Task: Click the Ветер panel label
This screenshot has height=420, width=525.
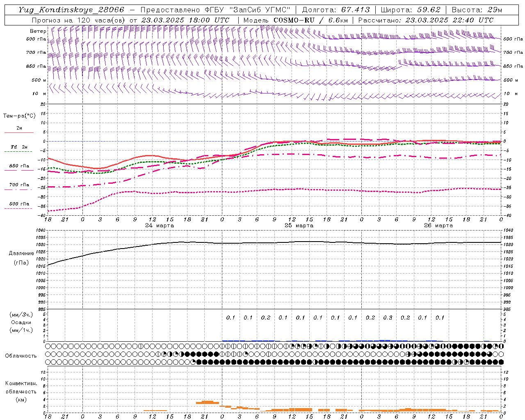Action: [x=38, y=31]
